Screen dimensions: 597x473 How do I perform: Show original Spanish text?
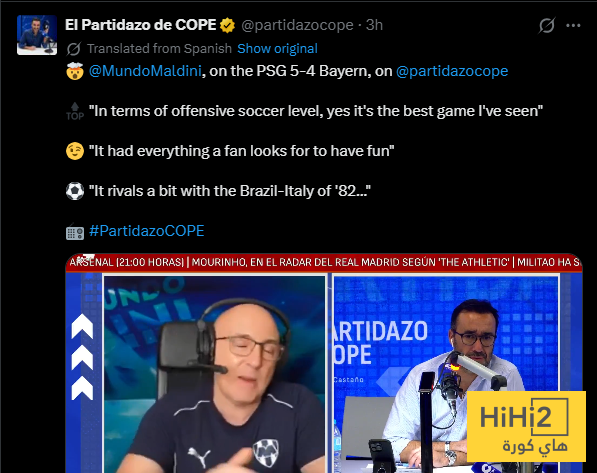(x=277, y=49)
